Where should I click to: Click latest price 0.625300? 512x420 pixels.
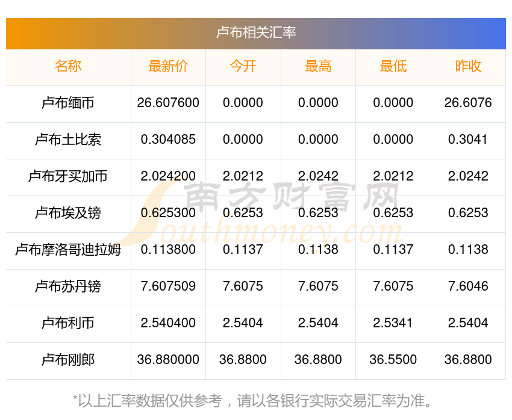pos(168,213)
